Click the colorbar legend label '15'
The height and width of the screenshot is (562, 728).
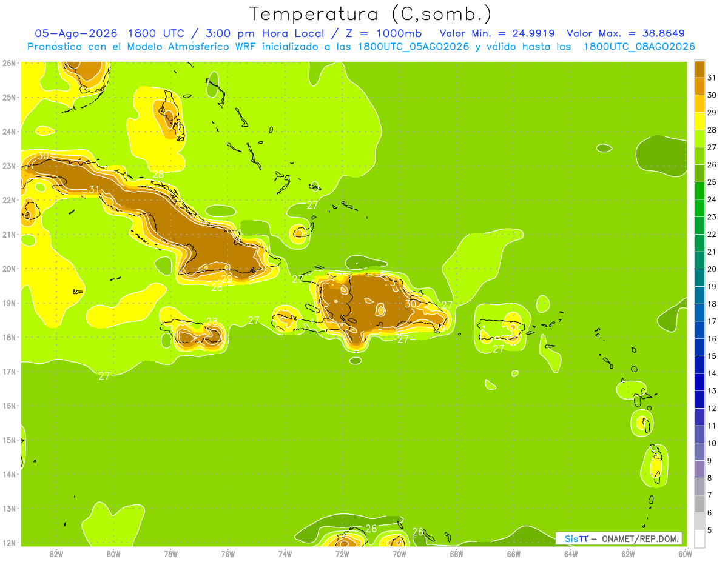point(712,356)
